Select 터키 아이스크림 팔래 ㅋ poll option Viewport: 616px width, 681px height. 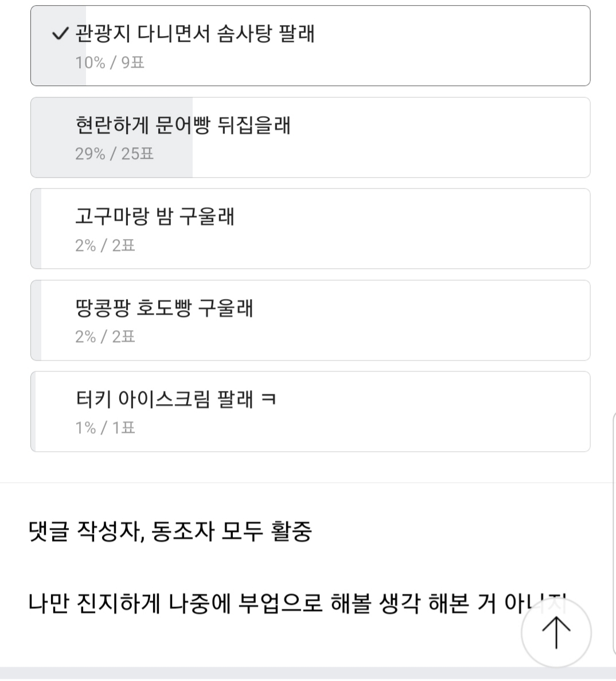click(310, 411)
